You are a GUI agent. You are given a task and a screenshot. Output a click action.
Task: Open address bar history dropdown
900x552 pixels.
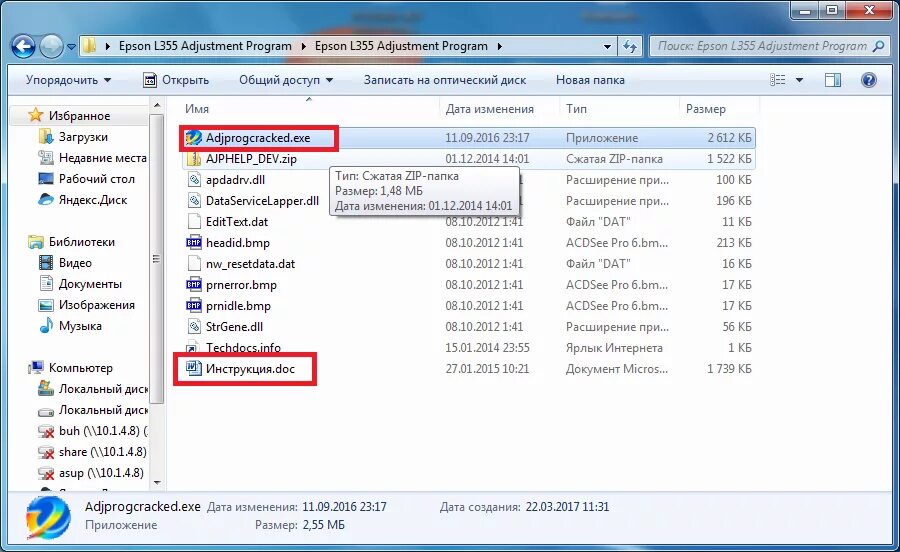[607, 46]
